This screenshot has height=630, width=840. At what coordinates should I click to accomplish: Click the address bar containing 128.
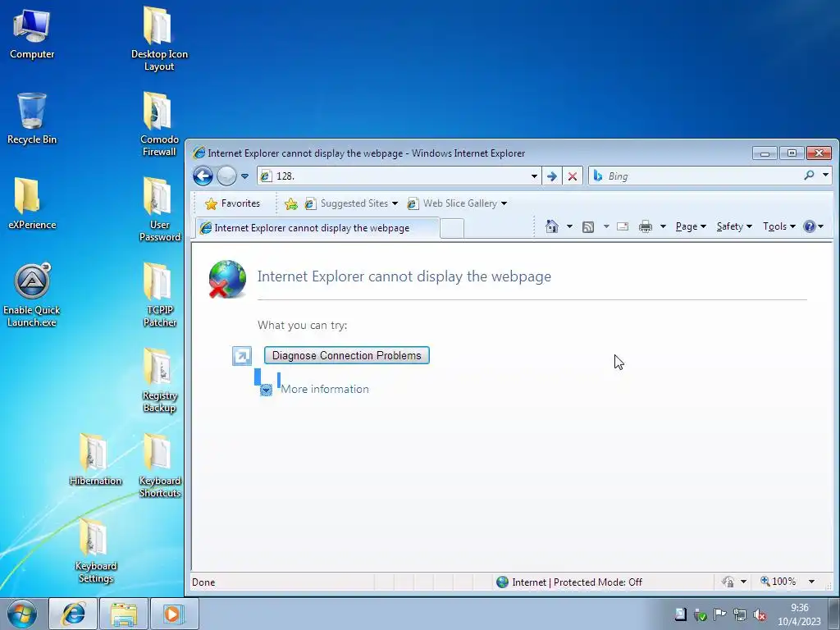click(x=398, y=176)
